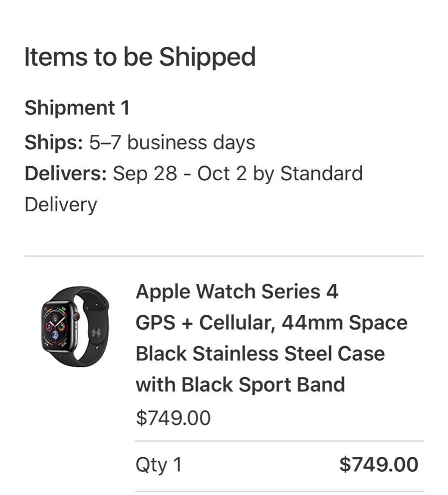Click the word Delivery on the wrapped line
The image size is (448, 495).
pyautogui.click(x=60, y=204)
